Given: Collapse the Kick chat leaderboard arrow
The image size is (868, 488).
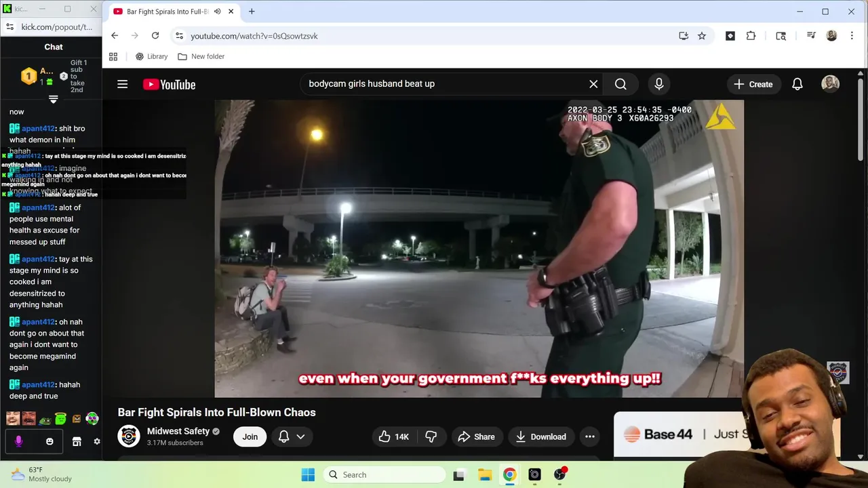Looking at the screenshot, I should coord(54,99).
